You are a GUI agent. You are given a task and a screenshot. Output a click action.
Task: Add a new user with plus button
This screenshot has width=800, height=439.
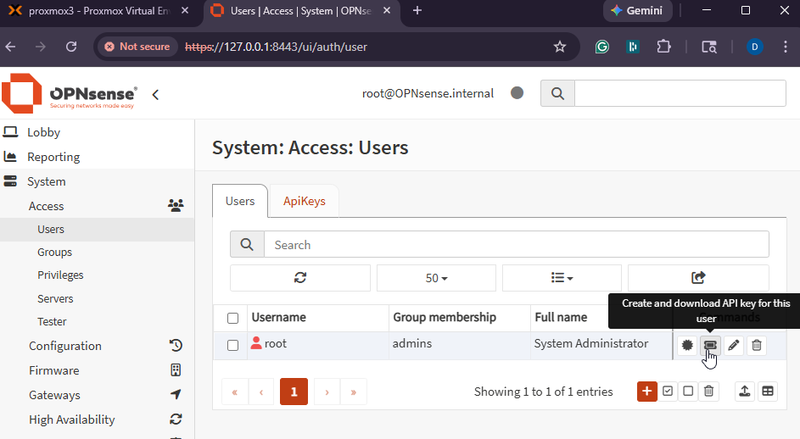pos(646,392)
